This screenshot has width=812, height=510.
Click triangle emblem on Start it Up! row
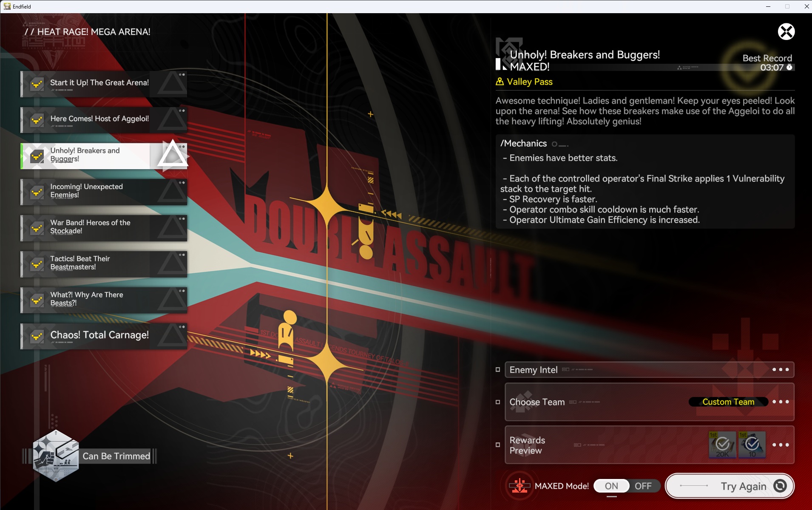point(172,84)
